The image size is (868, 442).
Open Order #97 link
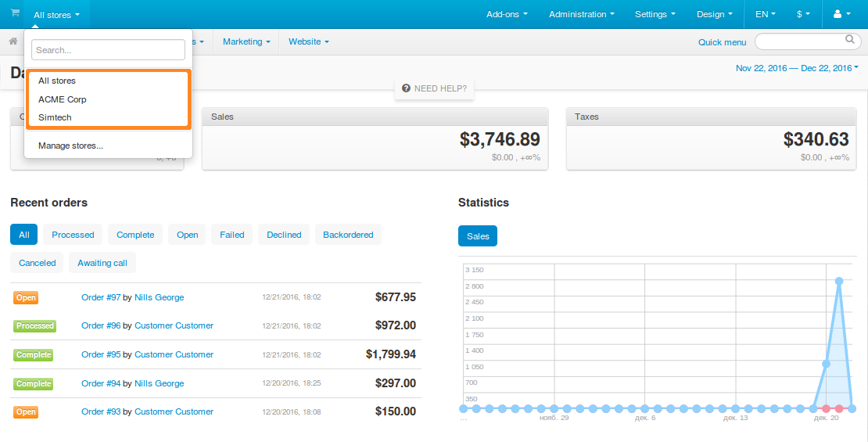(101, 298)
